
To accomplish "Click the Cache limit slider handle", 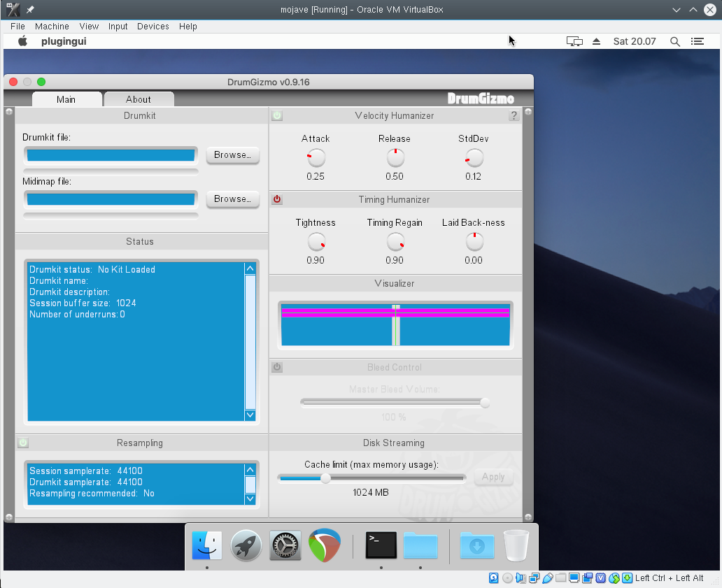I will coord(325,478).
